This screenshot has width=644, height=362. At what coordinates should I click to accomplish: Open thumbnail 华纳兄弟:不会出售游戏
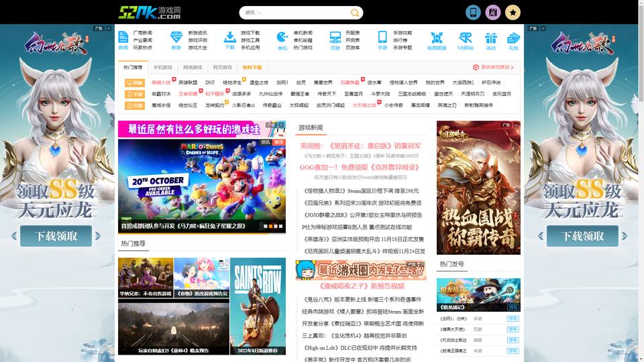[x=146, y=278]
